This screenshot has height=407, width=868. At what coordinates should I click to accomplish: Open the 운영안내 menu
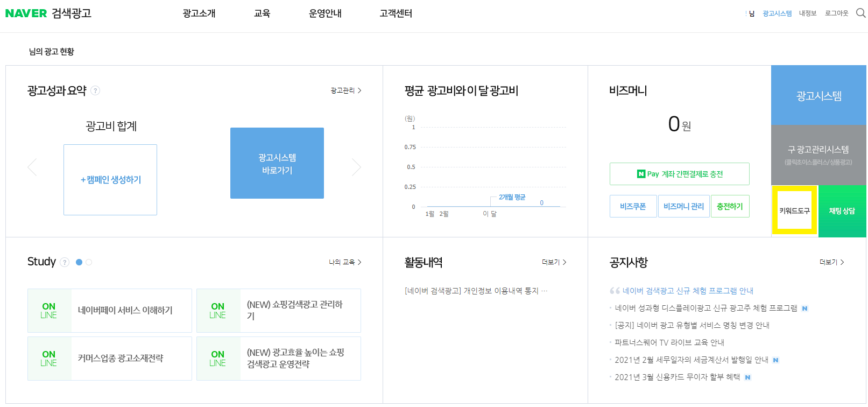point(325,13)
